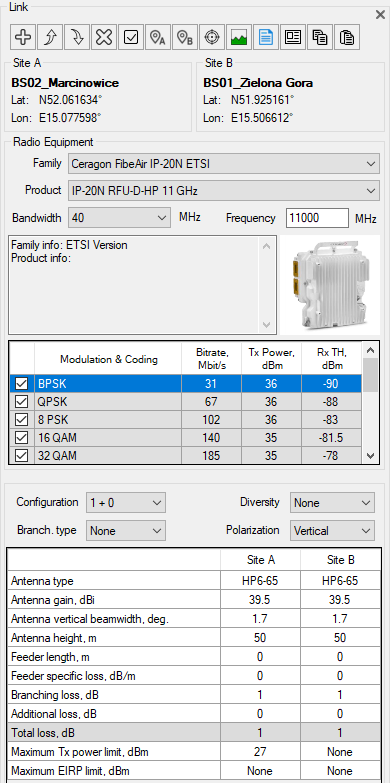390x783 pixels.
Task: Click Site B Antenna gain 39.5 cell
Action: (x=341, y=600)
